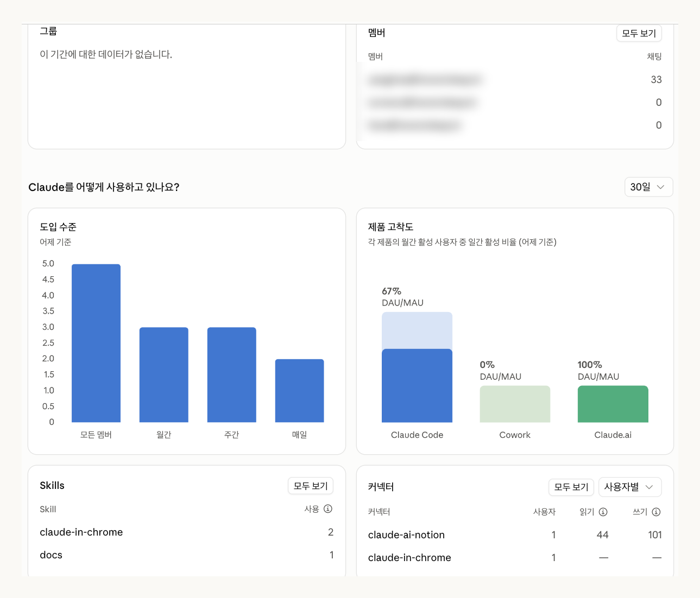700x598 pixels.
Task: Click the 0% DAU/MAU label
Action: pos(501,371)
